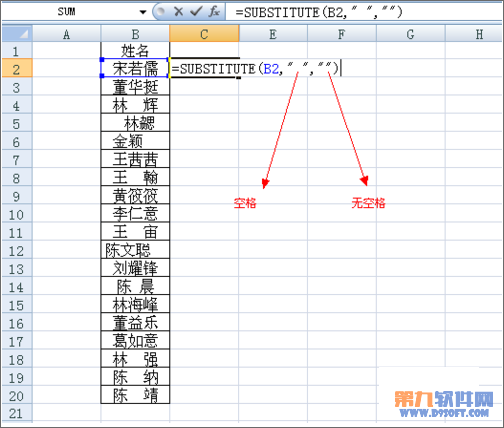This screenshot has height=428, width=504.
Task: Click cell containing 陈 晨
Action: tap(135, 286)
